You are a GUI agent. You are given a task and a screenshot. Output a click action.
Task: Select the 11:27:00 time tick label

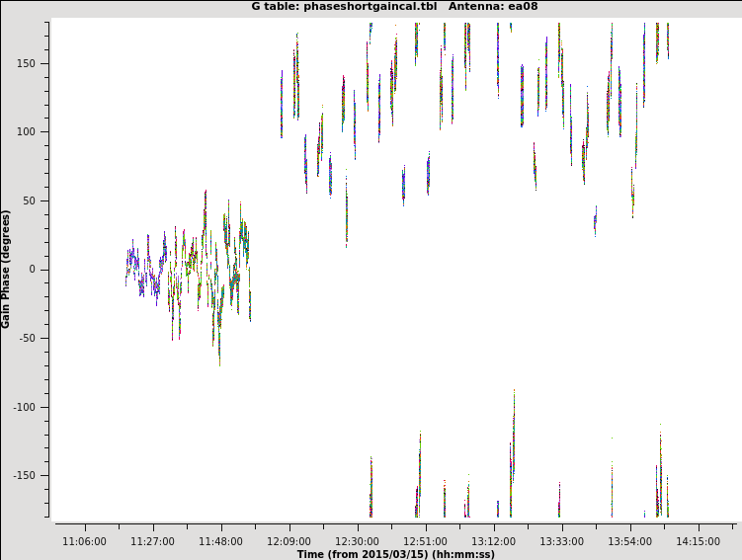click(152, 541)
